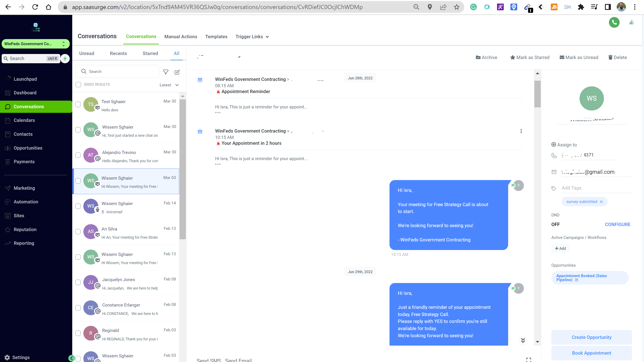Viewport: 644px width, 362px height.
Task: Check the select-all results checkbox
Action: pos(78,84)
